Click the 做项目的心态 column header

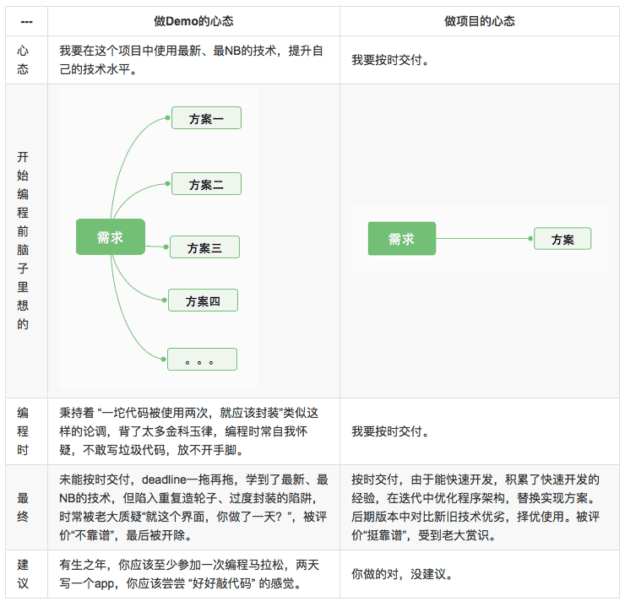point(479,21)
